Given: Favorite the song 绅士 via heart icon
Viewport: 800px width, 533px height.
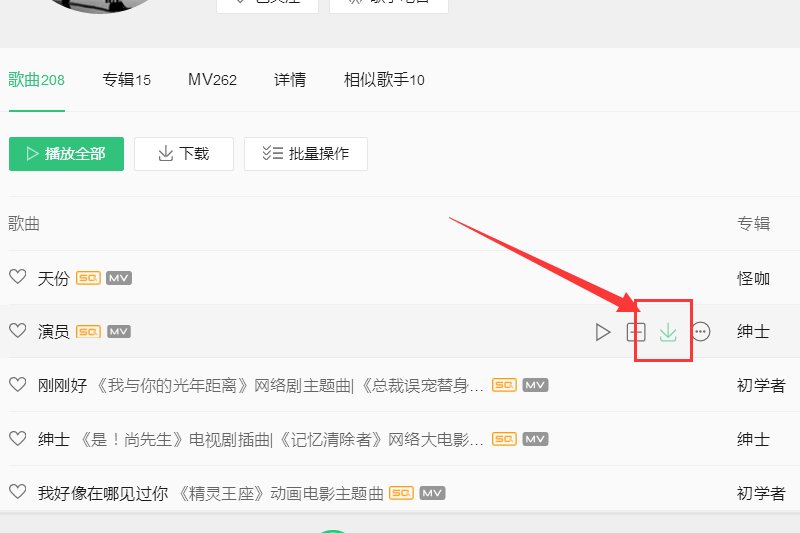Looking at the screenshot, I should pos(18,438).
